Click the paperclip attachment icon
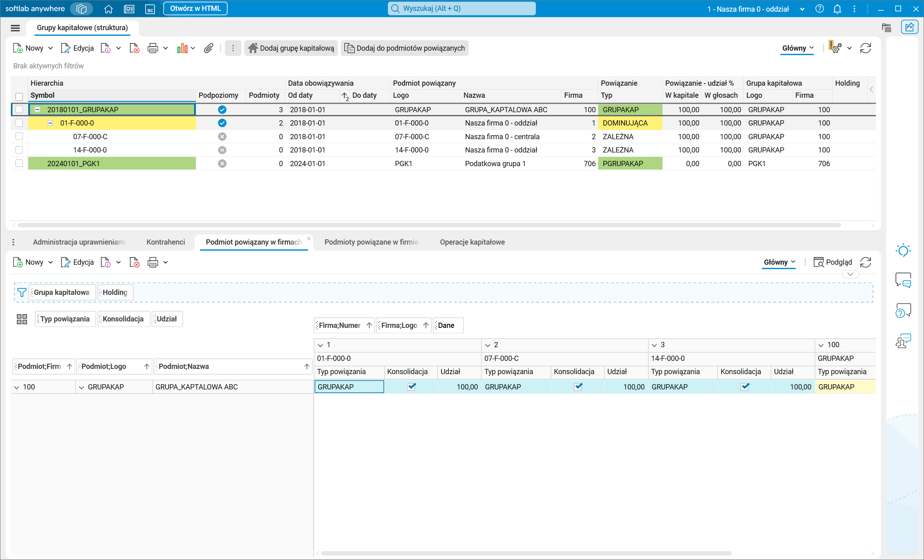Screen dimensions: 924x560 pyautogui.click(x=208, y=48)
